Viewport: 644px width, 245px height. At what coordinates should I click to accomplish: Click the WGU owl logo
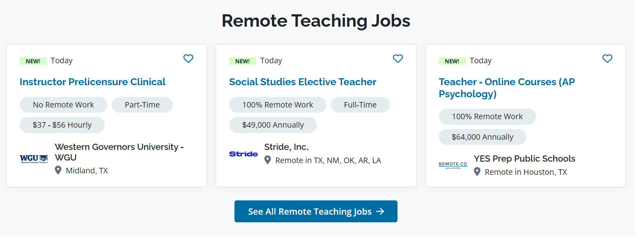click(x=34, y=159)
